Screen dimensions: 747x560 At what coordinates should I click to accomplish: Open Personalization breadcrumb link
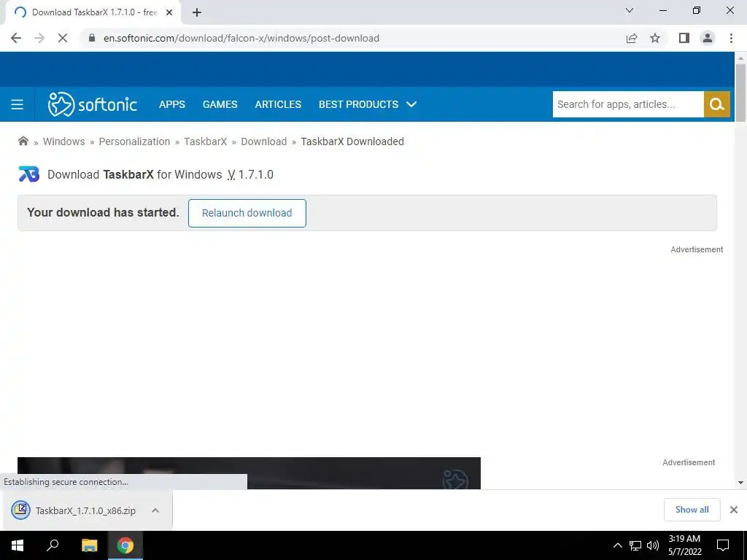[134, 141]
